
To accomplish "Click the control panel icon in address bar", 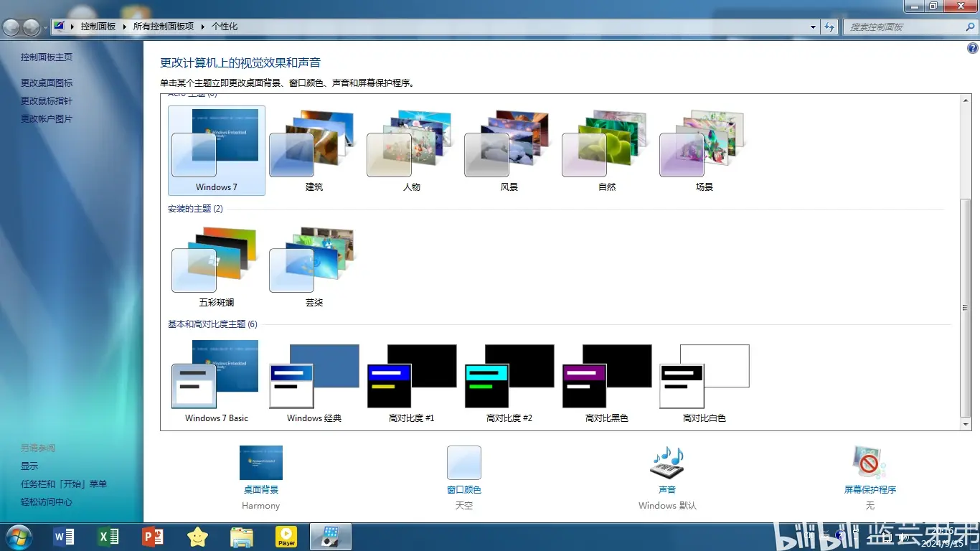I will point(59,27).
